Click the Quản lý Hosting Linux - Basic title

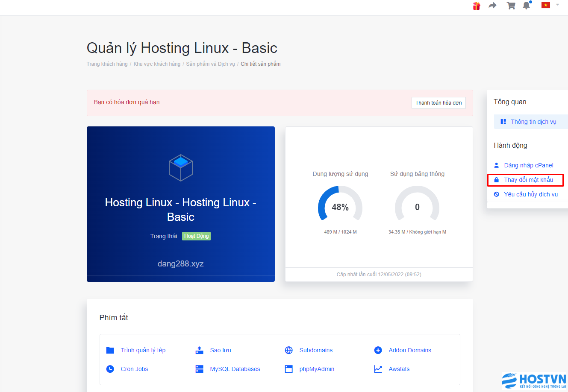tap(182, 48)
